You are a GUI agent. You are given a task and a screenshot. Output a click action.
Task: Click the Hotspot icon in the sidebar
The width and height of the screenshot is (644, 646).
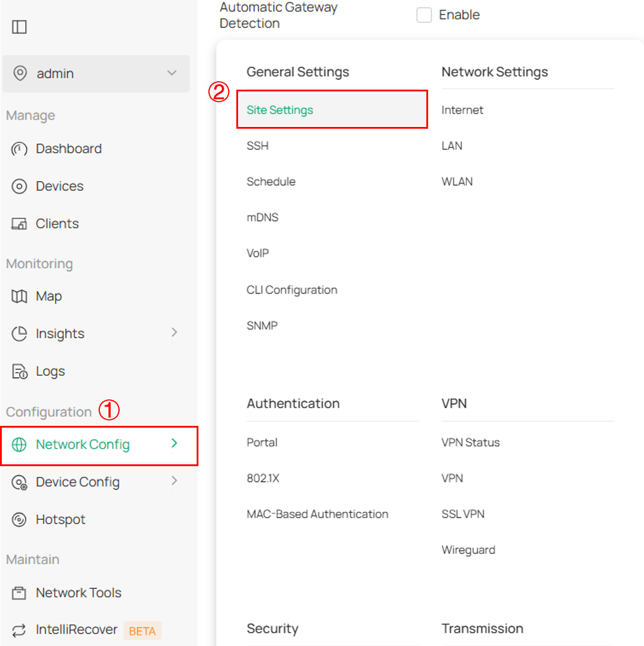pos(19,519)
